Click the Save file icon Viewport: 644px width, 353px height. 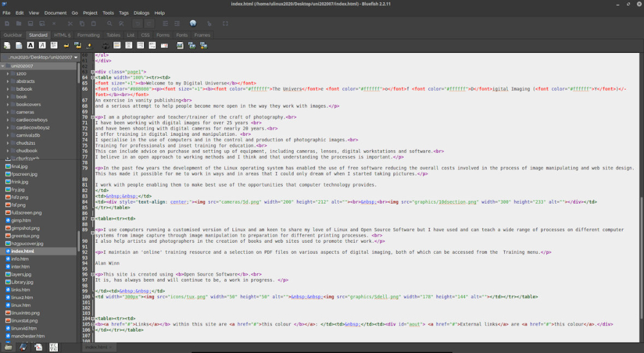(x=30, y=23)
